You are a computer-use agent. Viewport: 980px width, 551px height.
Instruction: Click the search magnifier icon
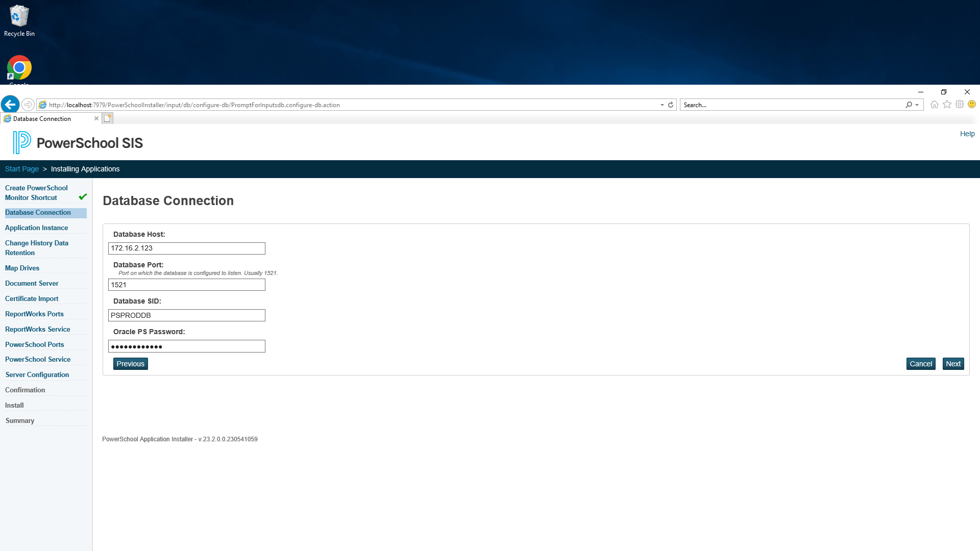[x=909, y=105]
